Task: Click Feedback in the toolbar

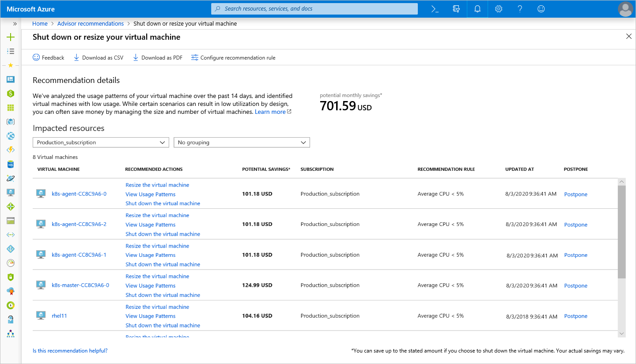Action: point(49,58)
